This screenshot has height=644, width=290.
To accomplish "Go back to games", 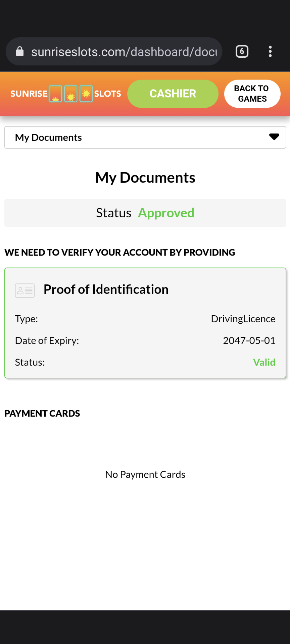I will [x=252, y=94].
